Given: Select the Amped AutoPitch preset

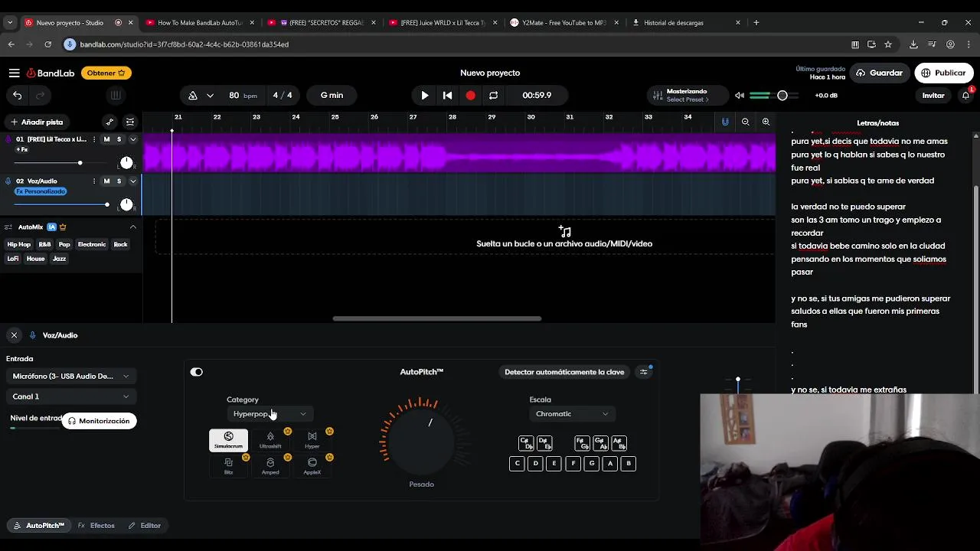Looking at the screenshot, I should (270, 466).
